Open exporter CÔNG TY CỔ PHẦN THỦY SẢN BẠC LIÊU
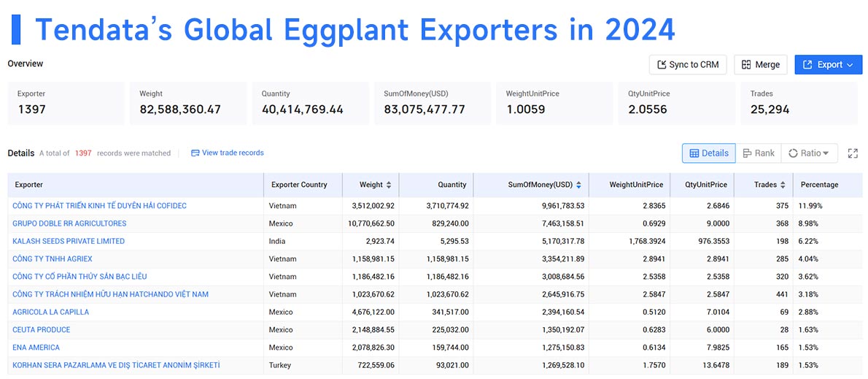Viewport: 868px width, 379px height. [x=80, y=277]
